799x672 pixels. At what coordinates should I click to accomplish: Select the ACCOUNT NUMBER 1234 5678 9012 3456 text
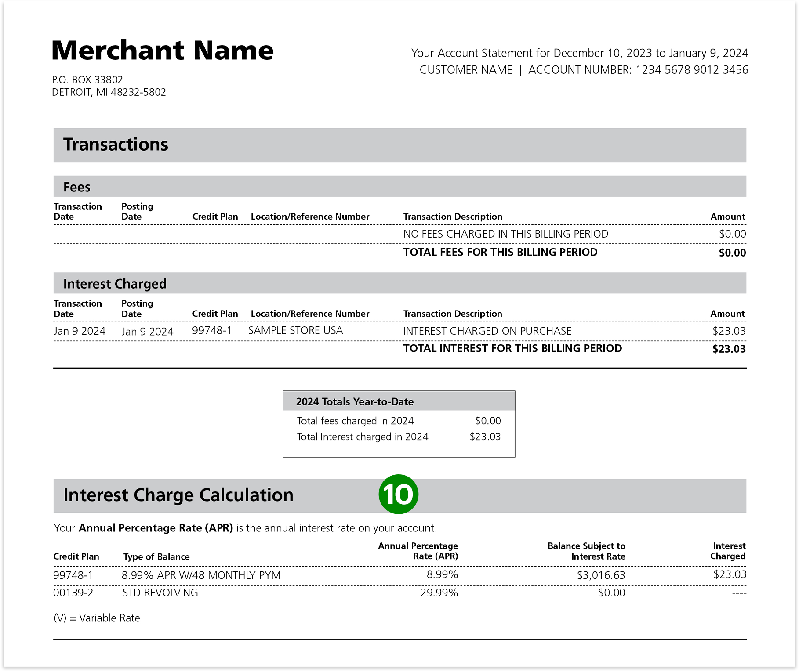pyautogui.click(x=638, y=70)
